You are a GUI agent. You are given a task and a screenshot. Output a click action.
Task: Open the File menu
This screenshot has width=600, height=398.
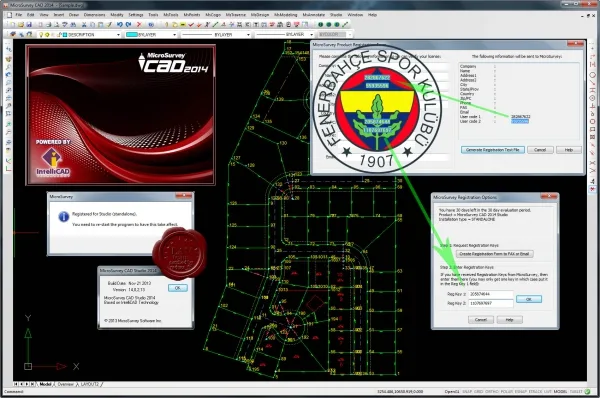coord(18,15)
